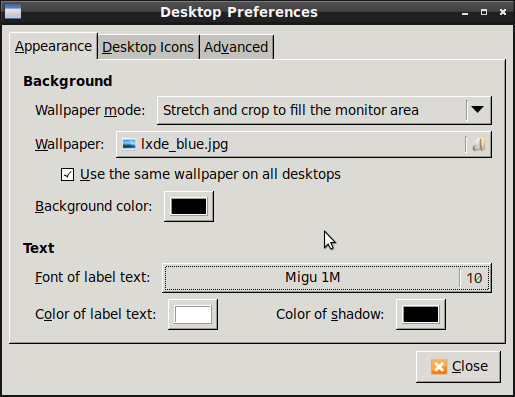Click the lxde_blue.jpg image thumbnail icon
Screen dimensions: 515x397
129,144
